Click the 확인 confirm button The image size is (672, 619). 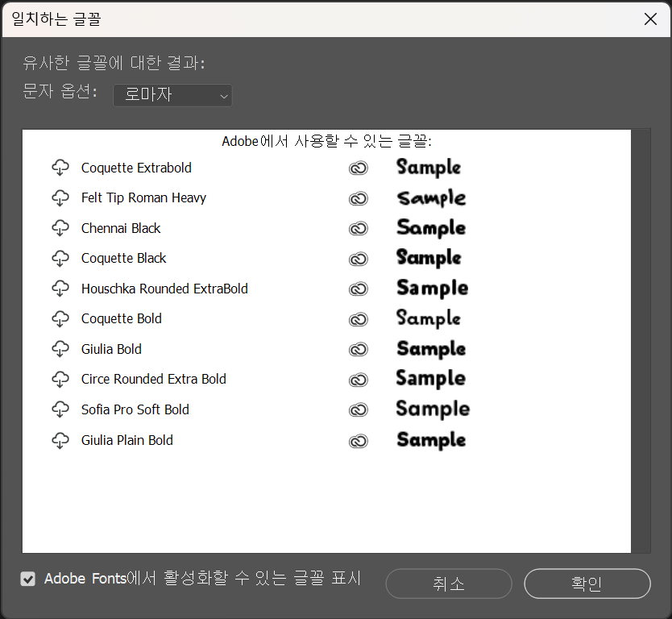click(587, 584)
